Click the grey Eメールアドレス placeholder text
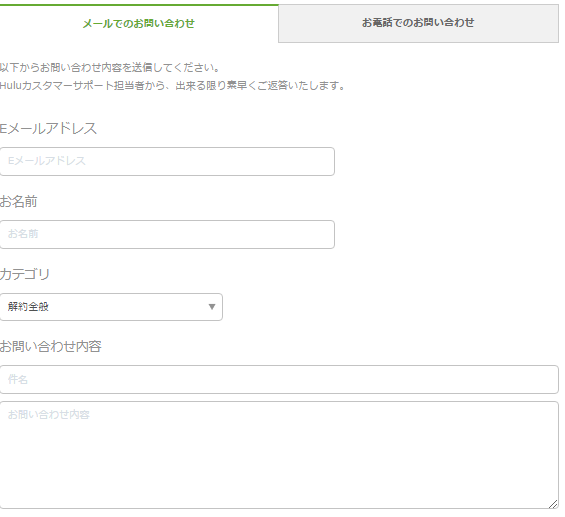The image size is (565, 517). tap(46, 161)
